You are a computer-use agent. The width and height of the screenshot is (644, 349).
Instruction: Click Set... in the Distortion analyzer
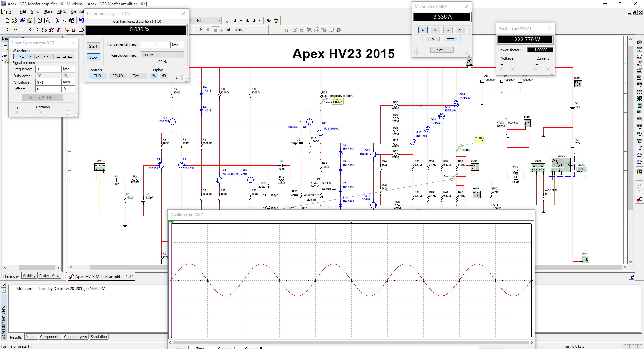coord(138,76)
